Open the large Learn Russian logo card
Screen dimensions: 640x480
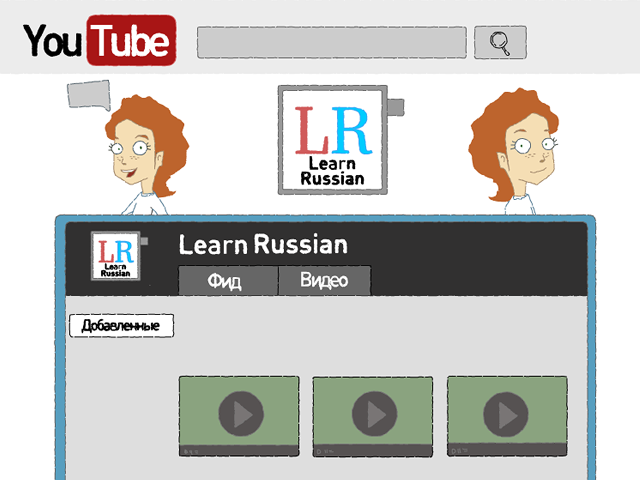tap(333, 140)
